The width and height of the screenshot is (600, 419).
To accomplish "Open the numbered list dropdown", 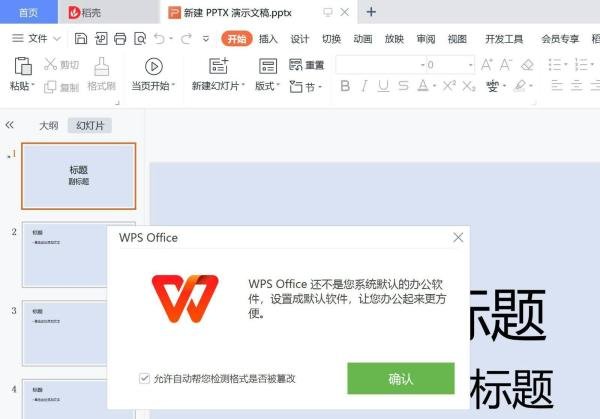I will click(592, 65).
